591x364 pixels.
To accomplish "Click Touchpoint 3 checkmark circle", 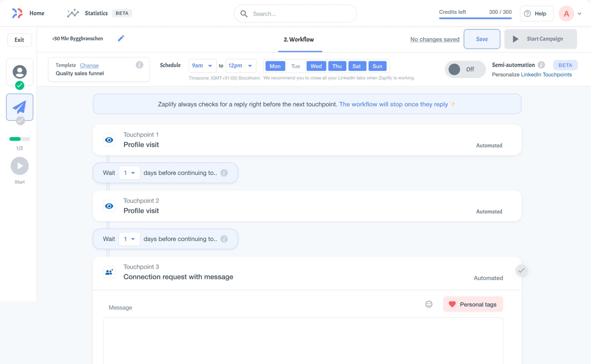I will [522, 271].
